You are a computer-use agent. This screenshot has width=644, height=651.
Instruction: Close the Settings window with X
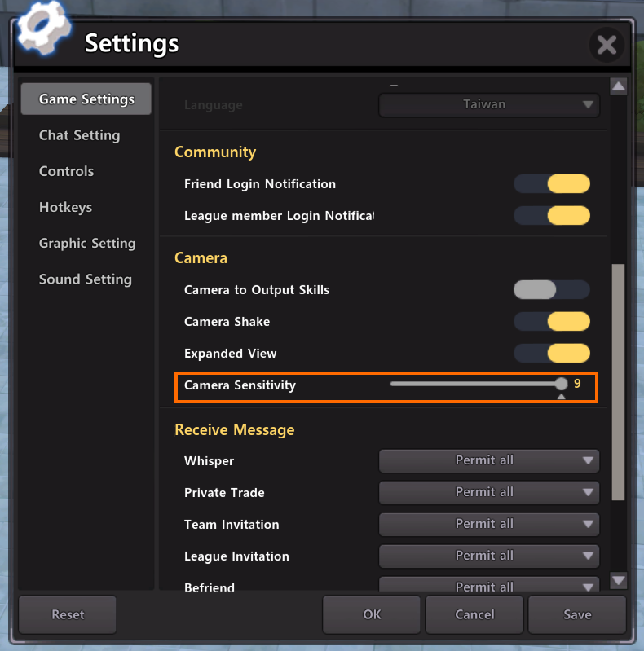(x=607, y=45)
